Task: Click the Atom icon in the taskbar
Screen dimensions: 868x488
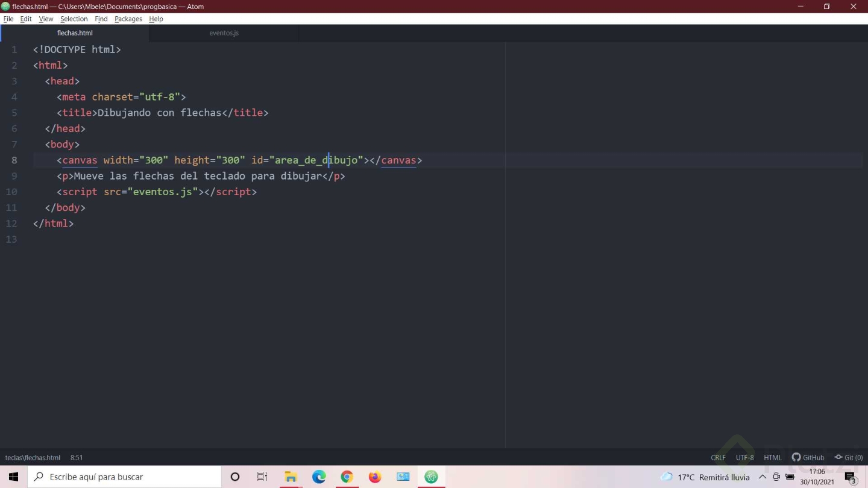Action: click(431, 477)
